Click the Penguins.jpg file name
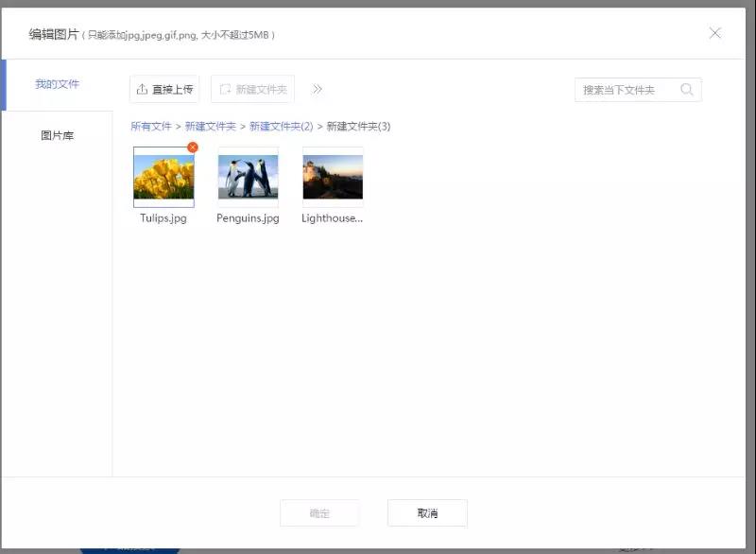The height and width of the screenshot is (554, 756). [248, 218]
